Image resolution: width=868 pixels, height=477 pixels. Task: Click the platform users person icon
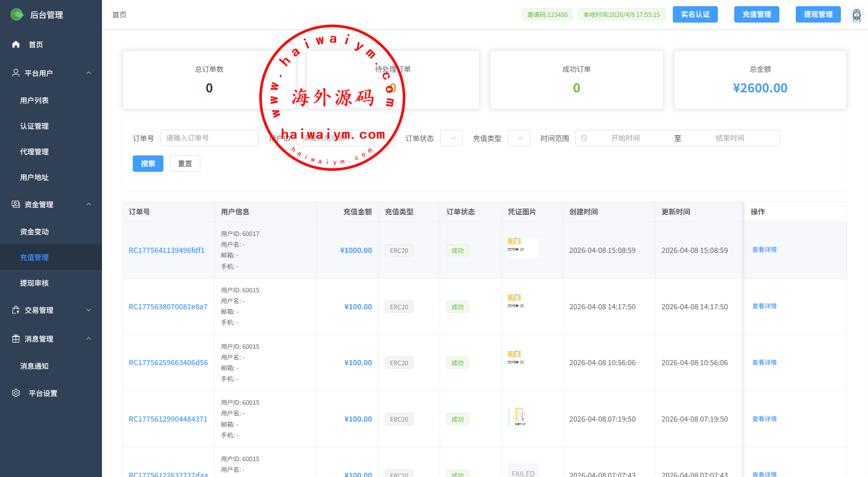click(16, 73)
